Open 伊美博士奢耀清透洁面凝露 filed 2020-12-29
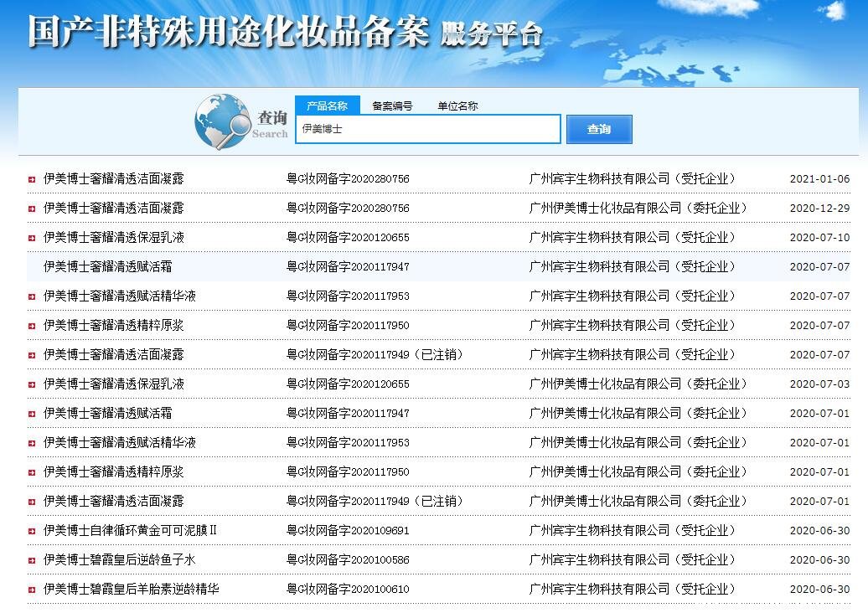Image resolution: width=868 pixels, height=613 pixels. pos(113,208)
